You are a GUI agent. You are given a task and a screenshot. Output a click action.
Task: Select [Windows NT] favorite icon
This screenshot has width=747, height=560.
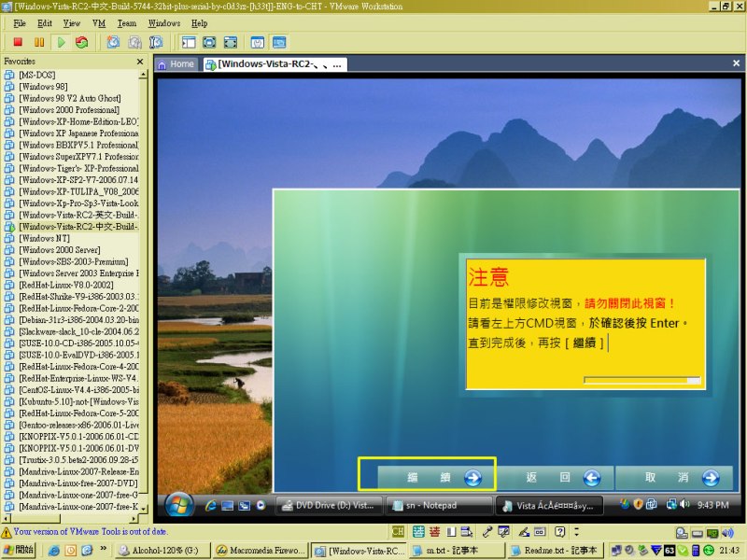[9, 238]
